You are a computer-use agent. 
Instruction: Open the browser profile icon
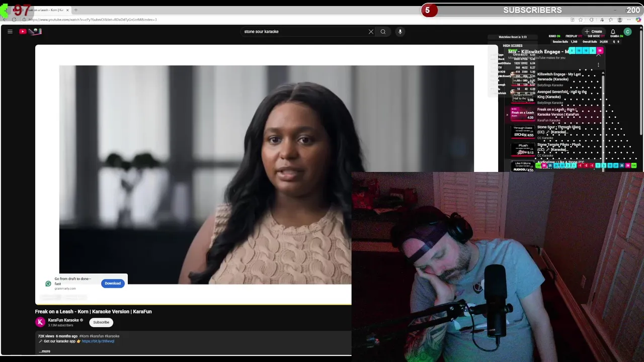620,20
